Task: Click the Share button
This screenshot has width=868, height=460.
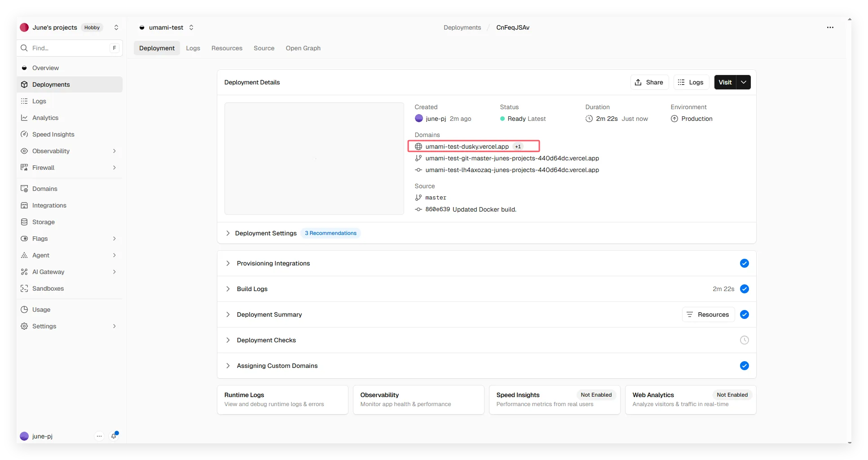Action: pos(649,82)
